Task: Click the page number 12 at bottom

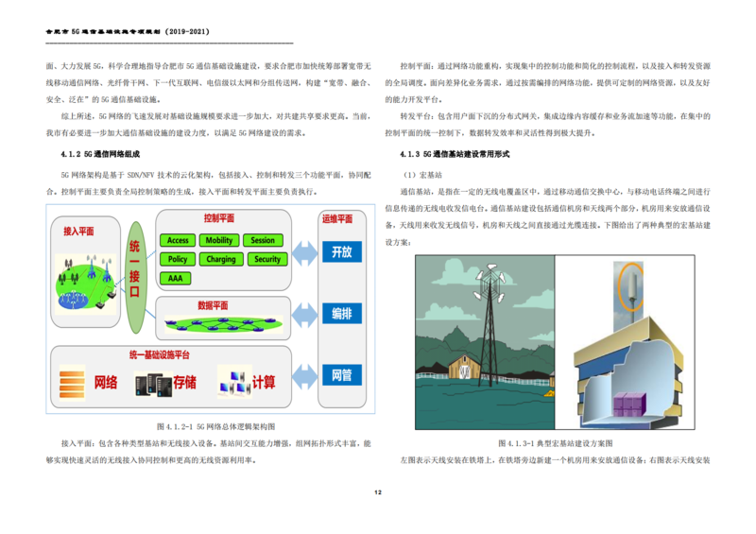Action: pyautogui.click(x=377, y=492)
